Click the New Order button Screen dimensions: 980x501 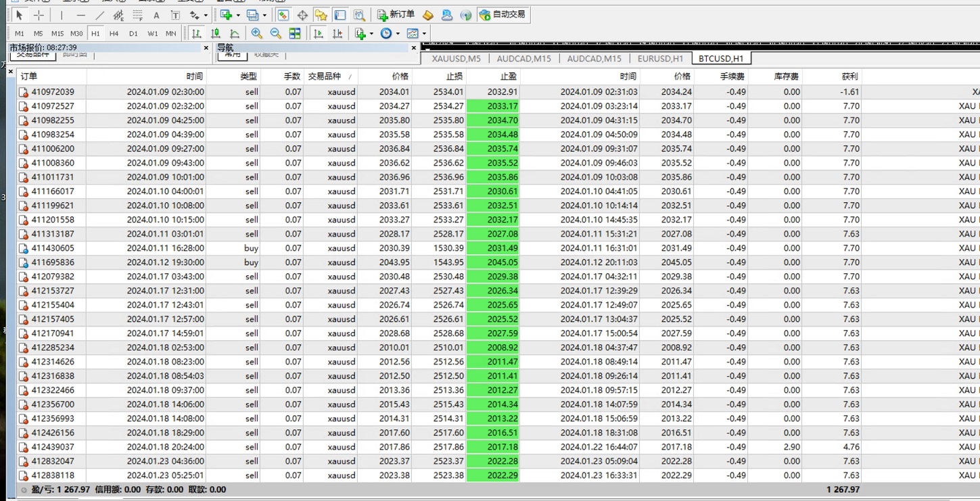[x=396, y=14]
